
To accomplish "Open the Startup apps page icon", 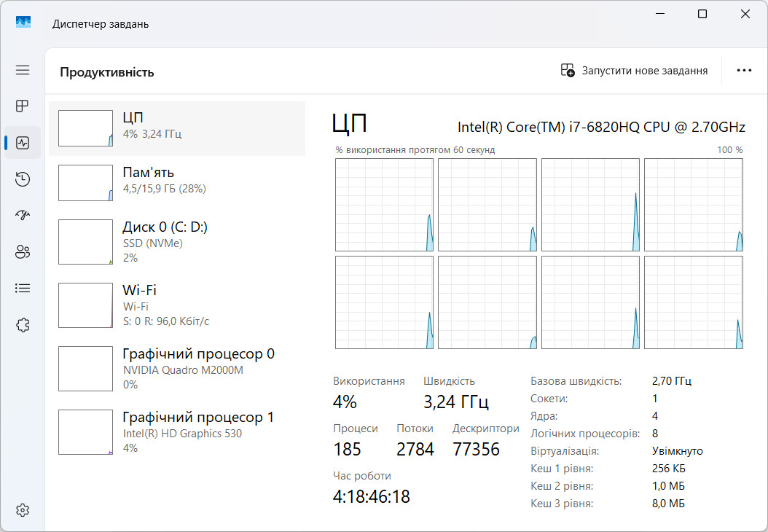I will (x=23, y=215).
